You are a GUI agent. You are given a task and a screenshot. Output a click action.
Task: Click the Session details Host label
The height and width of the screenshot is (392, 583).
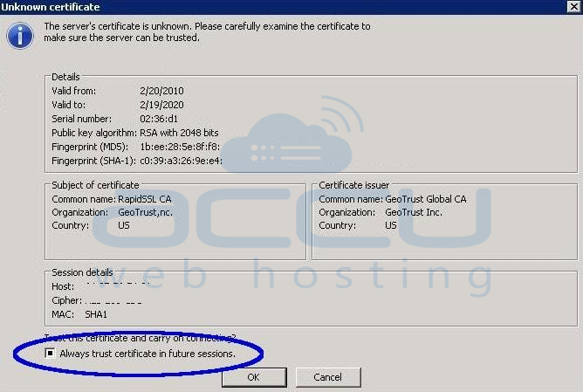coord(63,286)
